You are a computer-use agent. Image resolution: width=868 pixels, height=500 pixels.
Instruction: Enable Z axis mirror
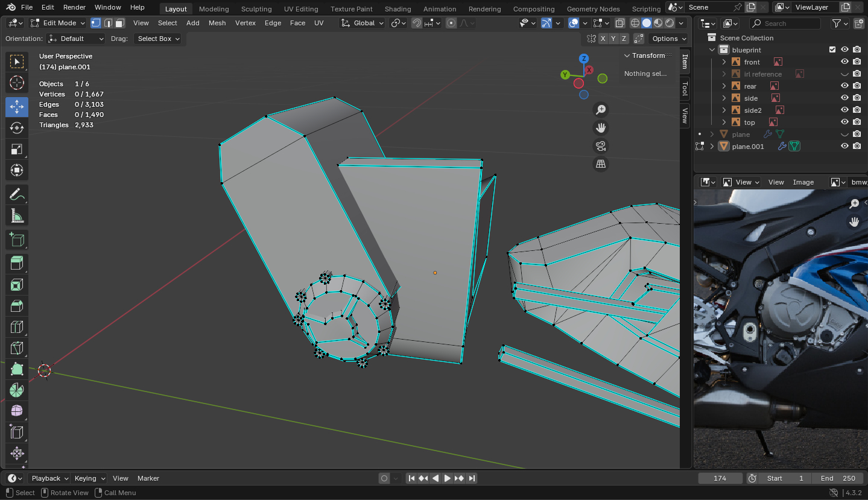coord(624,39)
